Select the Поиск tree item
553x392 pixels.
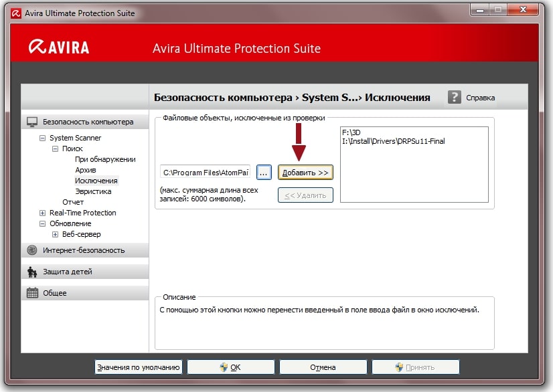click(72, 149)
